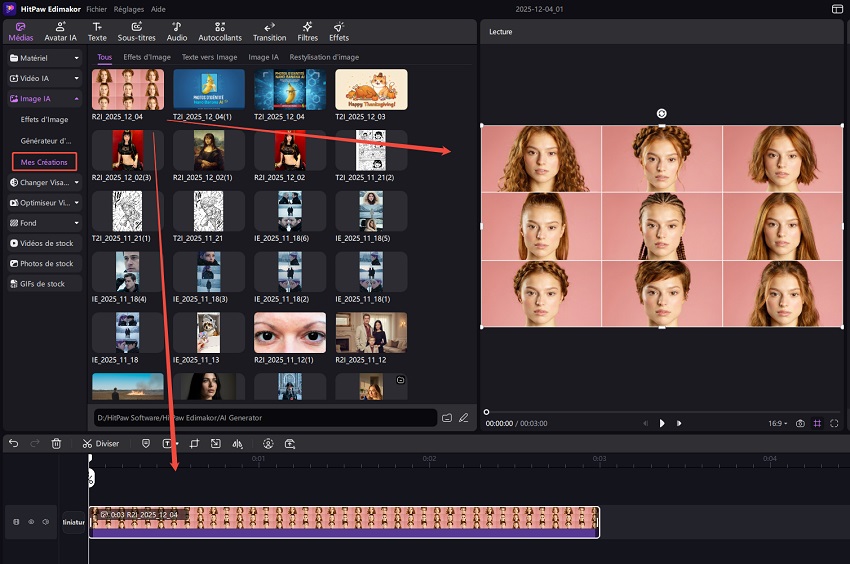
Task: Select the Texte tool
Action: 97,32
